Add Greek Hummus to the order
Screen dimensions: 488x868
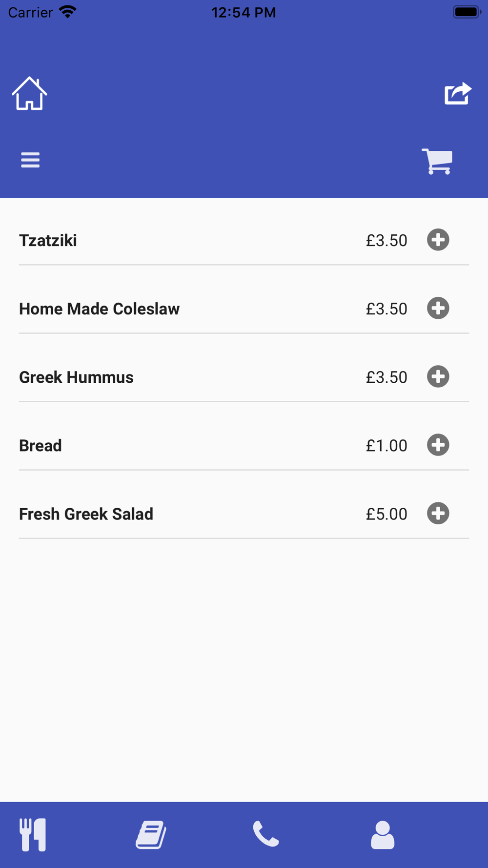(x=438, y=376)
